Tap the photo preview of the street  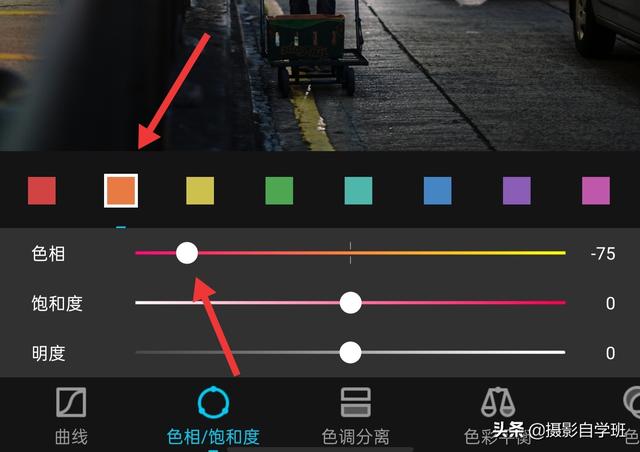[x=320, y=76]
